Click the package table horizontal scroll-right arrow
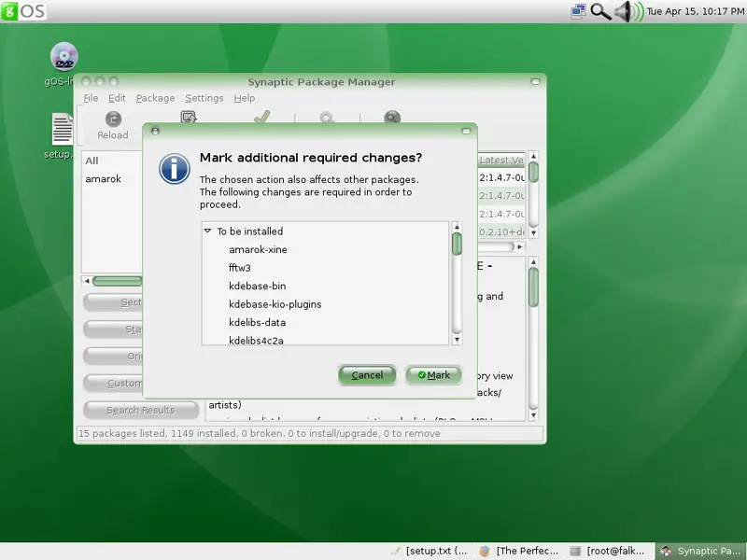This screenshot has height=560, width=747. 520,246
